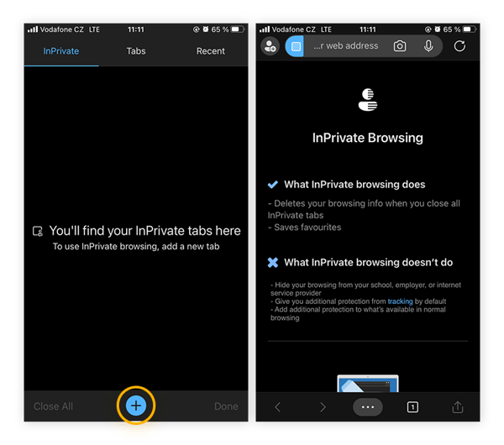Tap the blue X cross icon
504x445 pixels.
272,263
